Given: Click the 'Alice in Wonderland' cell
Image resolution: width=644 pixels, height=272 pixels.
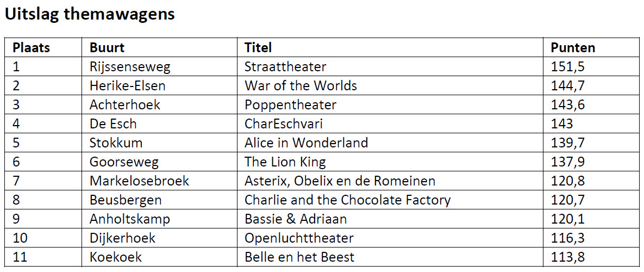Looking at the screenshot, I should pyautogui.click(x=306, y=143).
